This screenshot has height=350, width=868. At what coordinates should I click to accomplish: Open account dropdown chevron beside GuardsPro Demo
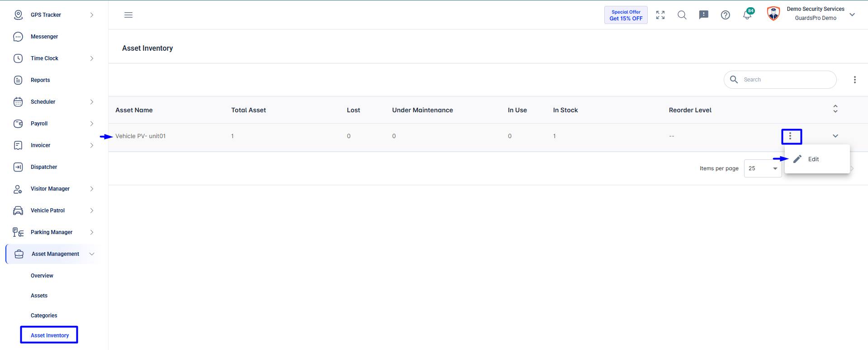(x=852, y=15)
